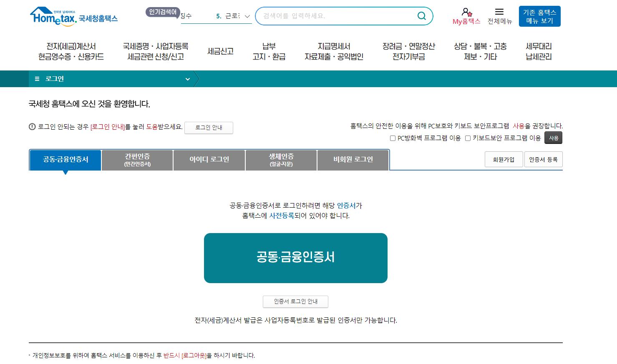Switch to 아이디 로그인 tab
Screen dimensions: 617x364
pos(209,160)
